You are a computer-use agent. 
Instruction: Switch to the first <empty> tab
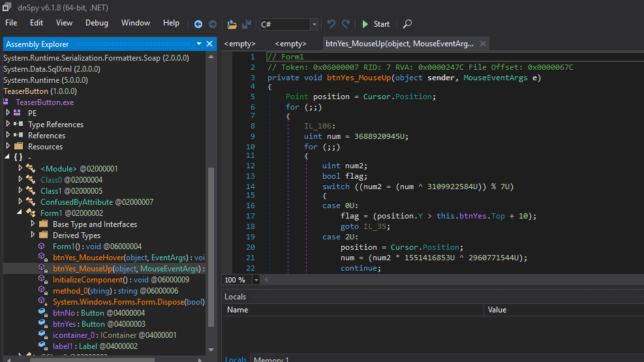(239, 44)
